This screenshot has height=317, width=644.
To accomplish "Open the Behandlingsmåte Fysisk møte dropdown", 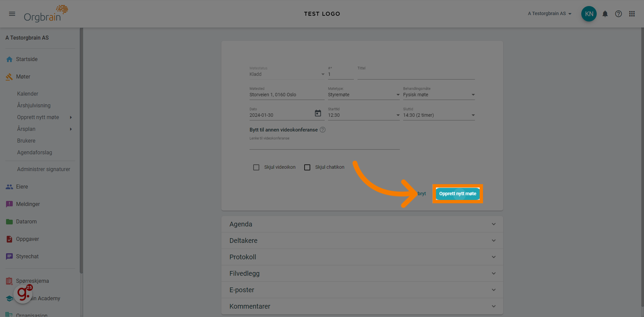I will coord(439,95).
